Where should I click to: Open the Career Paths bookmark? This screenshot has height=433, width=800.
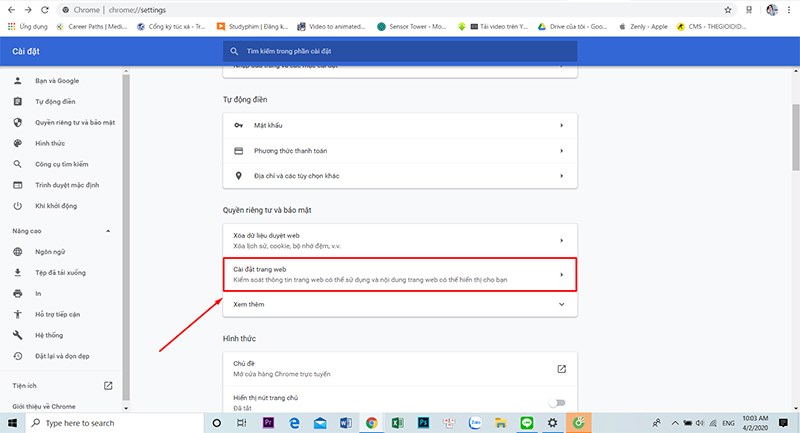[92, 27]
